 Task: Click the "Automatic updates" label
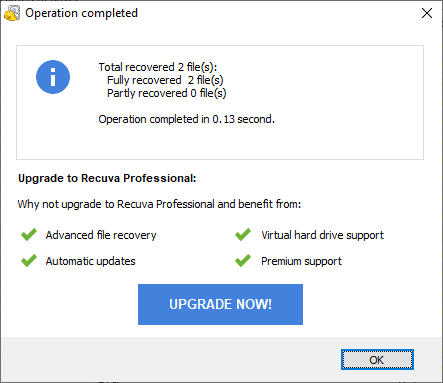[91, 261]
